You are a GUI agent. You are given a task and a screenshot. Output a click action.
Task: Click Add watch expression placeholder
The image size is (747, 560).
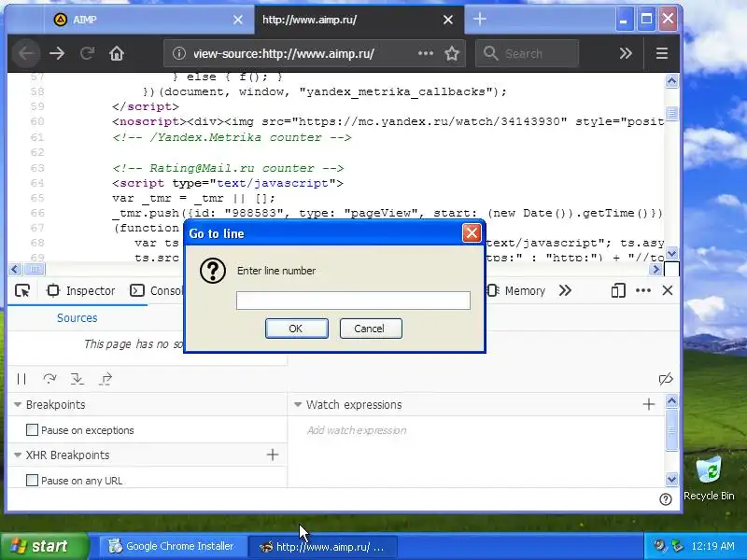click(357, 430)
